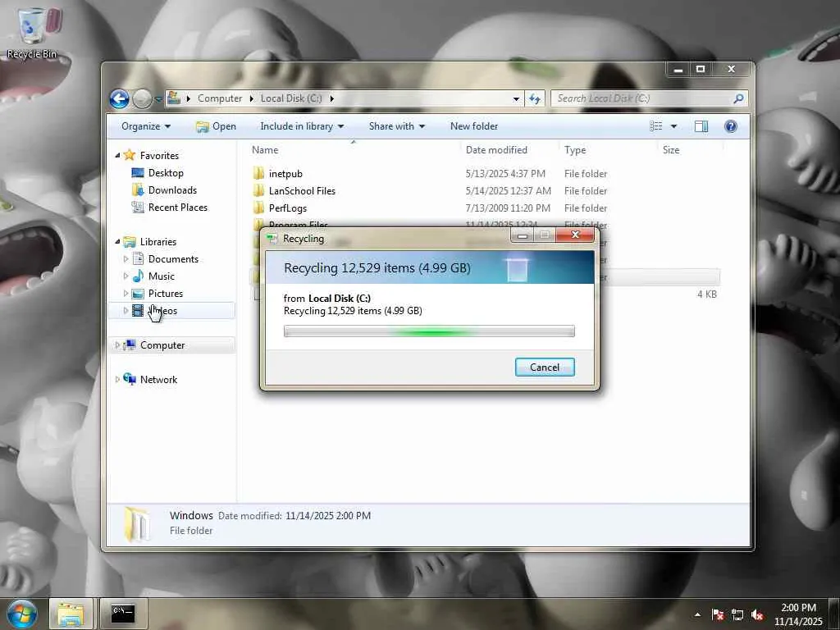The width and height of the screenshot is (840, 630).
Task: Open Music library
Action: click(162, 276)
